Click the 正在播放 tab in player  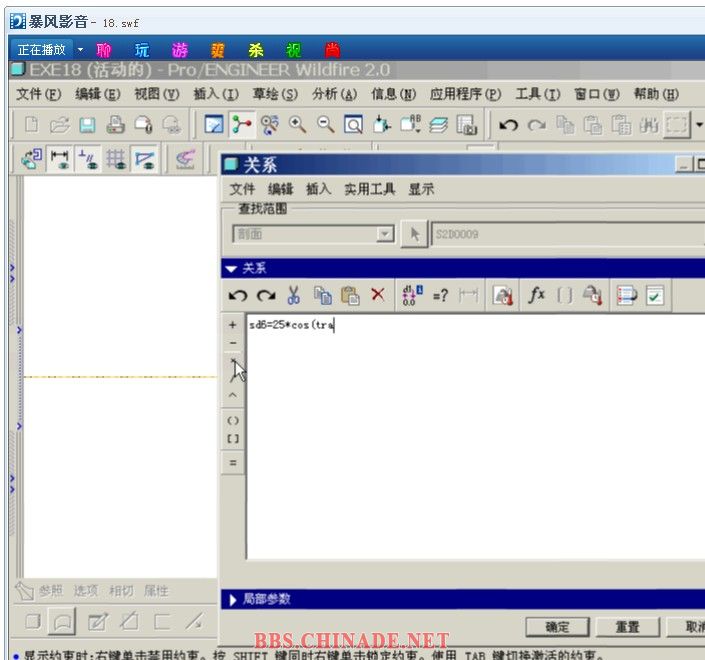(x=41, y=49)
